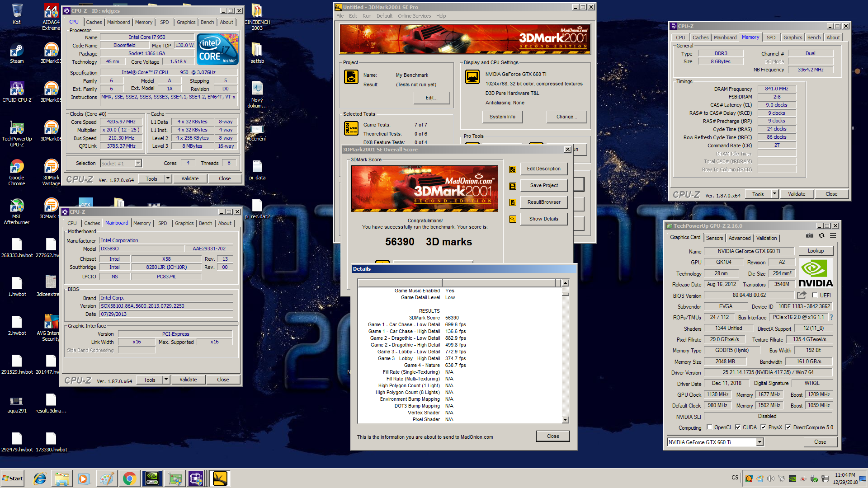Click the NVIDIA logo in GPU-Z
The image size is (868, 488).
(816, 273)
